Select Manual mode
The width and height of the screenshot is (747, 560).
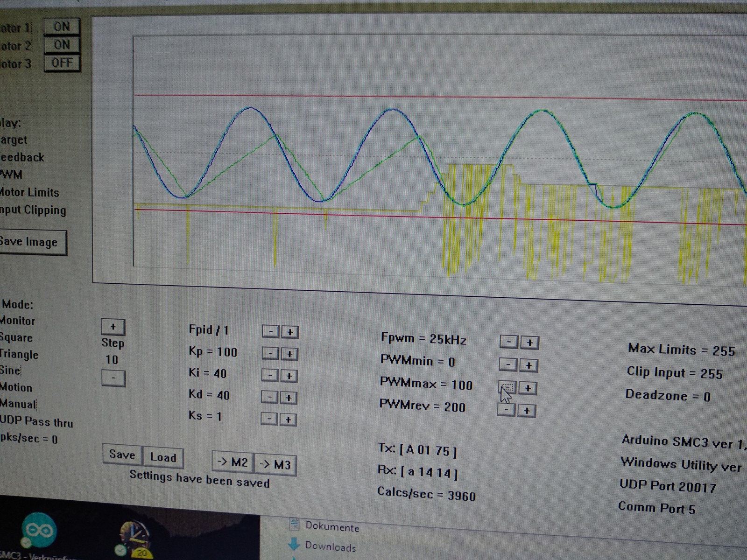pyautogui.click(x=18, y=404)
